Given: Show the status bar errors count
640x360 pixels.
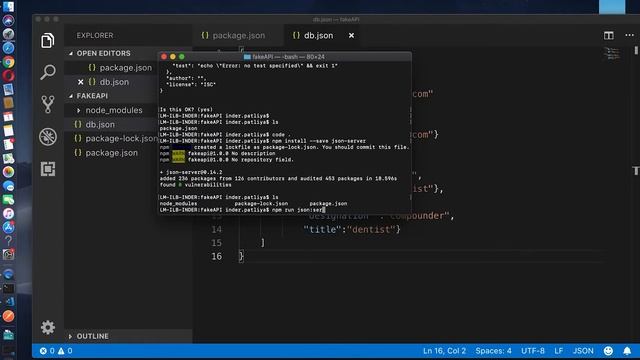Looking at the screenshot, I should point(47,351).
